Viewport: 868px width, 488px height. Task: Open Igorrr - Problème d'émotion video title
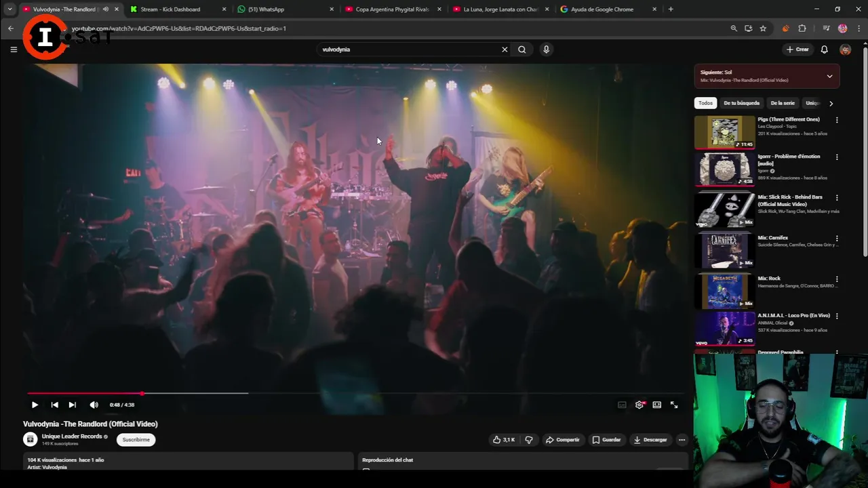(789, 159)
